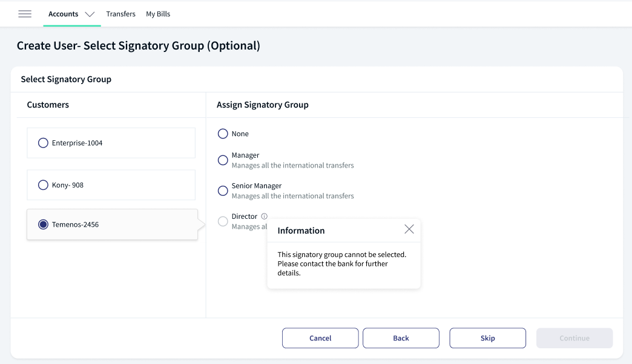
Task: Click the Continue button
Action: (574, 338)
